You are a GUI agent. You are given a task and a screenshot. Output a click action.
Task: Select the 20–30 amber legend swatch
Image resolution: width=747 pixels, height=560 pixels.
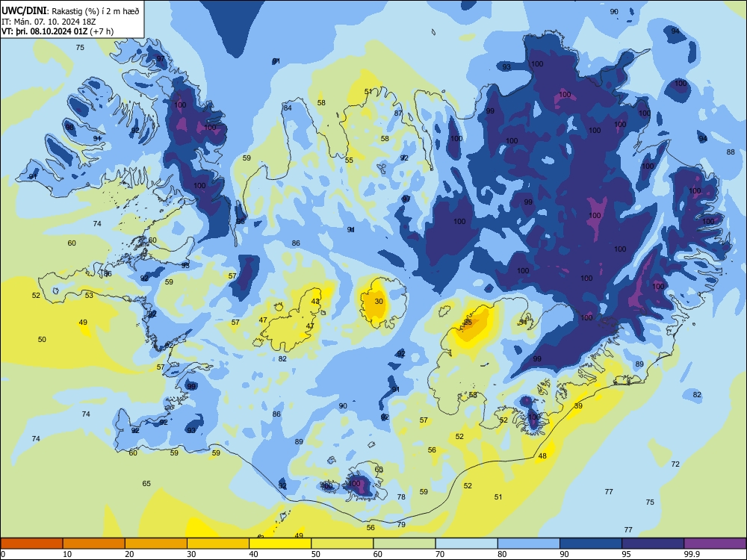(x=156, y=544)
